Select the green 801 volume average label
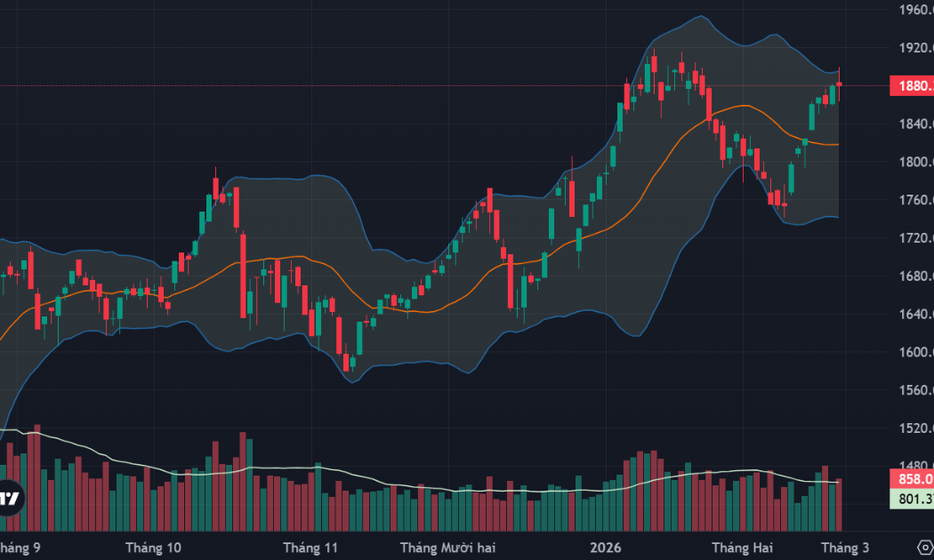 tap(913, 499)
